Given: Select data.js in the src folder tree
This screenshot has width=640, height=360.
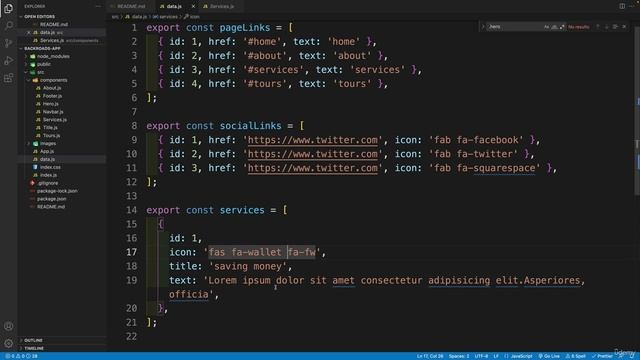Looking at the screenshot, I should click(47, 159).
